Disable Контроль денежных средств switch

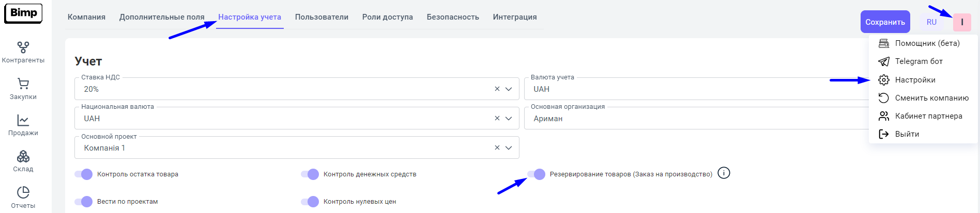310,174
